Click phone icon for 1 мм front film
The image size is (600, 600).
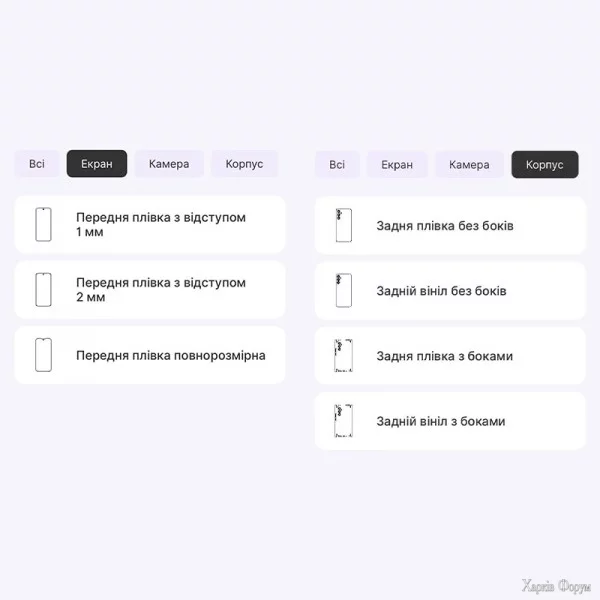point(43,225)
